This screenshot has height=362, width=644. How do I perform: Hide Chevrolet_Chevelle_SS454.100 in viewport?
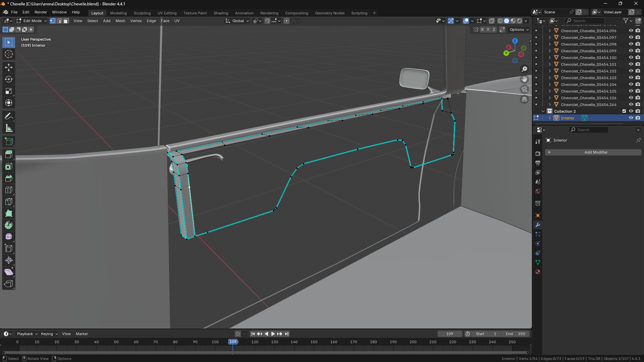(x=631, y=58)
